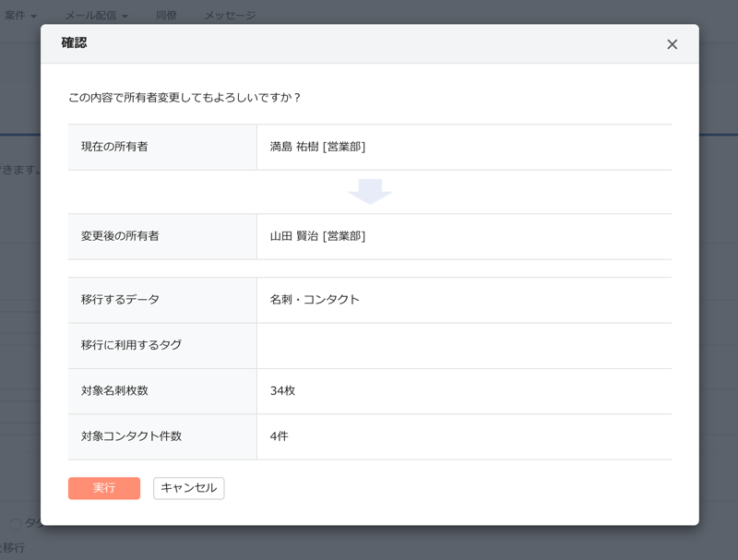Open the 案件 dropdown menu
Viewport: 738px width, 560px height.
pyautogui.click(x=20, y=16)
